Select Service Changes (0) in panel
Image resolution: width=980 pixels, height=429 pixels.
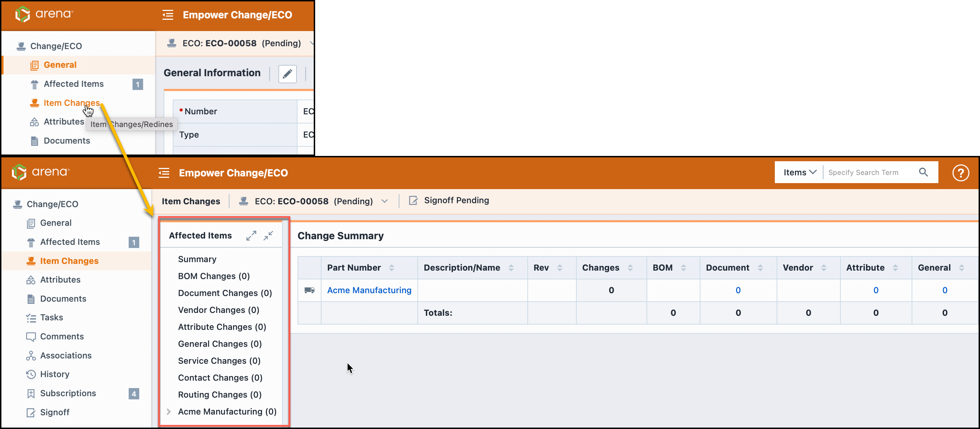pyautogui.click(x=219, y=361)
